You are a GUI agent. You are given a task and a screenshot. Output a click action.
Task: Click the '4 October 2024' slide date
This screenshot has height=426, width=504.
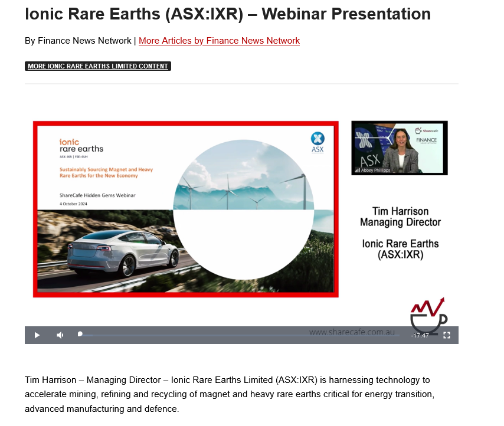pos(73,204)
